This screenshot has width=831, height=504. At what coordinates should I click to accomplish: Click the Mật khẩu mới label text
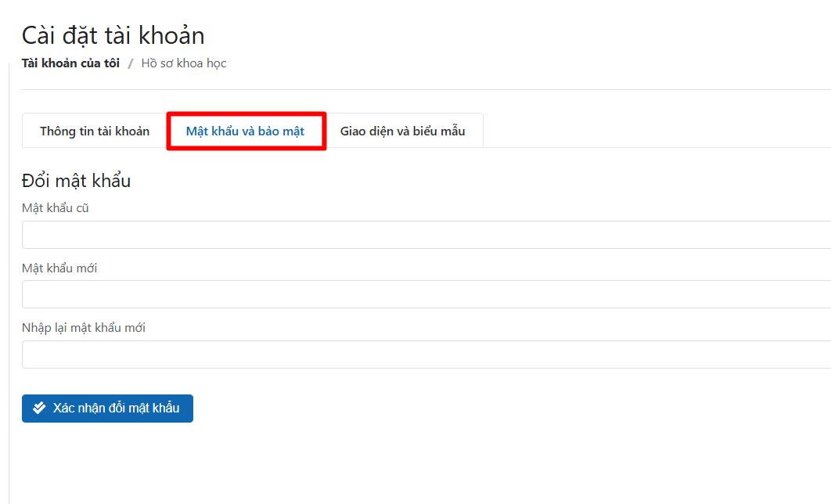pyautogui.click(x=59, y=268)
